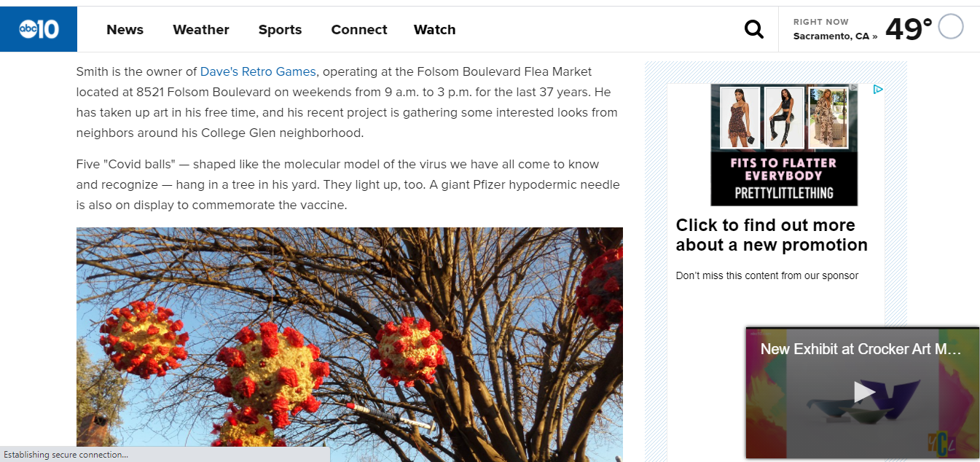Click the 49° temperature reading
This screenshot has height=462, width=980.
tap(909, 29)
